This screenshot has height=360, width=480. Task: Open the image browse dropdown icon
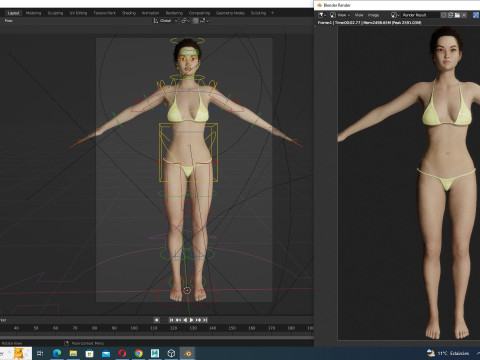[395, 15]
